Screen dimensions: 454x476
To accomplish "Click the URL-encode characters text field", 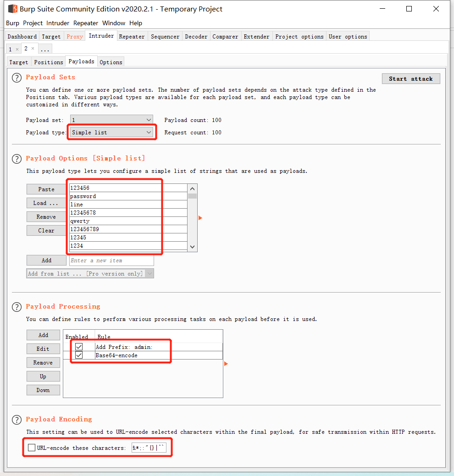I will pos(149,448).
